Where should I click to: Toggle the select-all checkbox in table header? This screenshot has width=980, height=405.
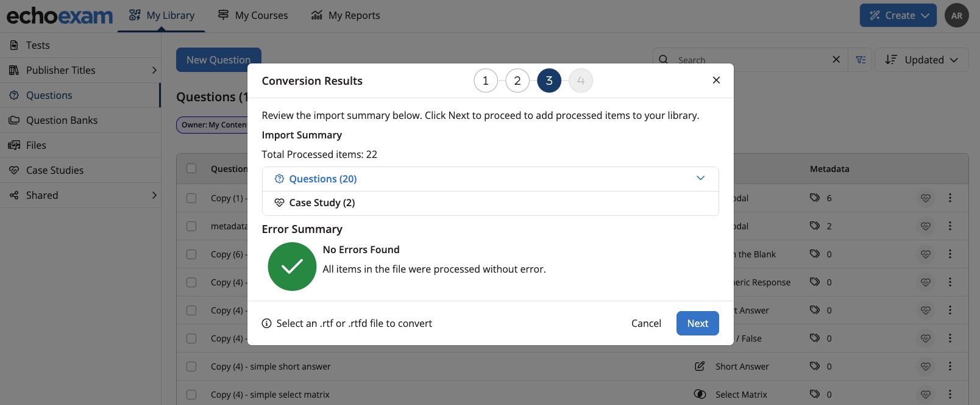click(x=191, y=168)
